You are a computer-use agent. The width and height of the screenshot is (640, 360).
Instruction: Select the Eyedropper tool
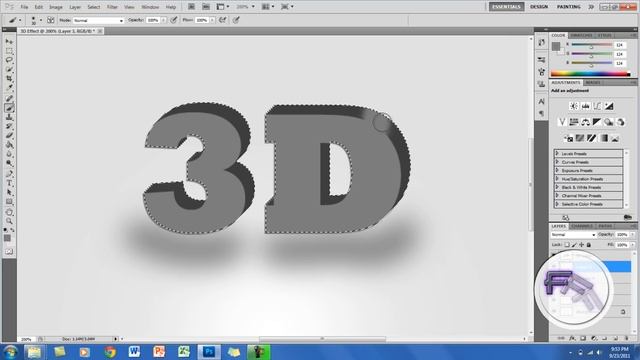(x=9, y=87)
